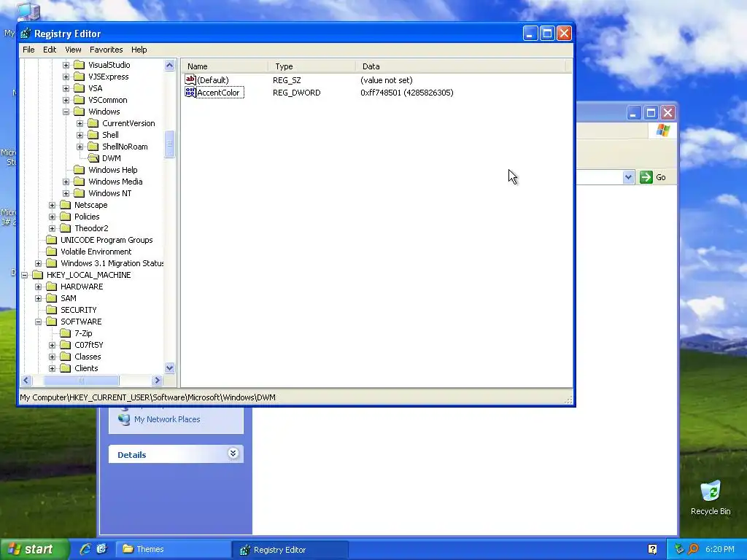Select the VSA key
This screenshot has width=747, height=560.
tap(96, 88)
